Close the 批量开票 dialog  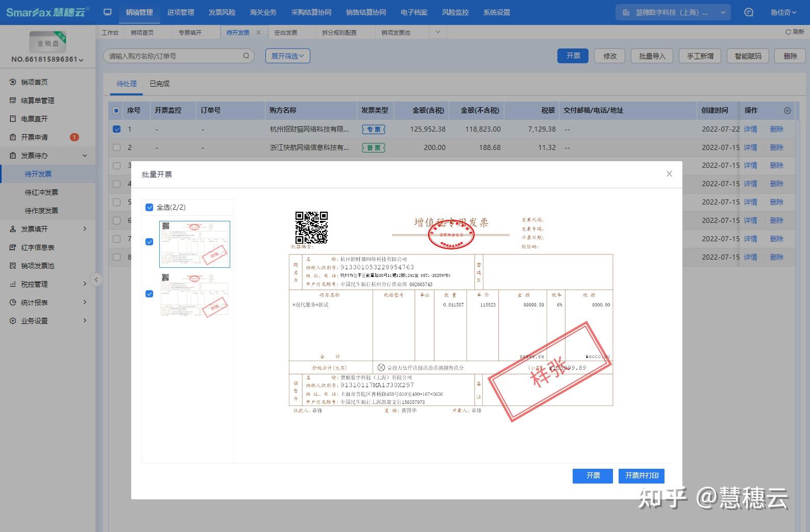[x=669, y=174]
